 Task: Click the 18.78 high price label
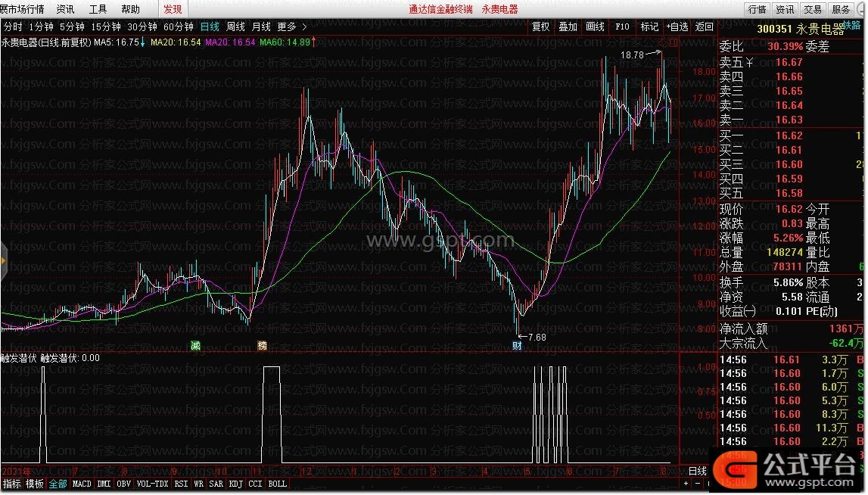click(x=632, y=54)
